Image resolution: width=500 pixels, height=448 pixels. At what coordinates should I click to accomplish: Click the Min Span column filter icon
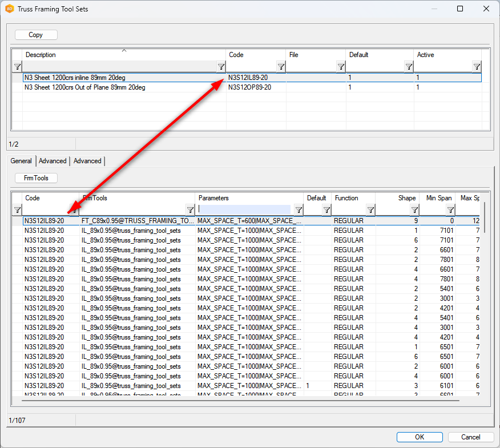coord(450,210)
